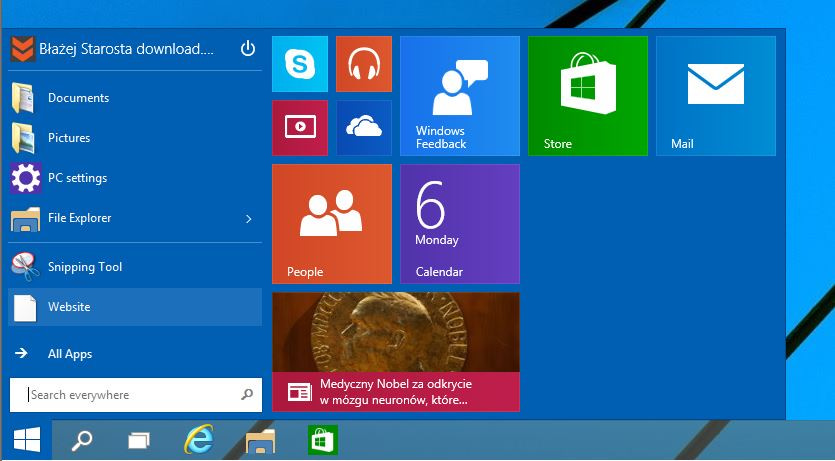Open the Skype tile

[x=299, y=64]
